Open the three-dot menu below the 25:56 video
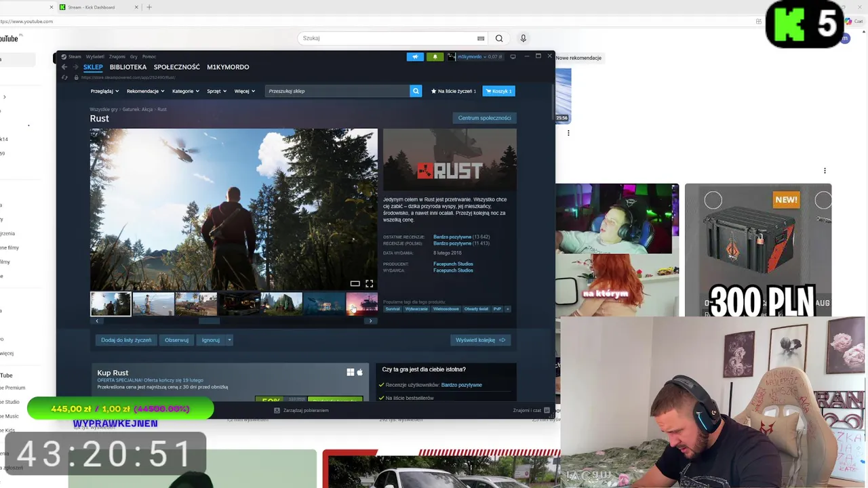 click(x=568, y=133)
